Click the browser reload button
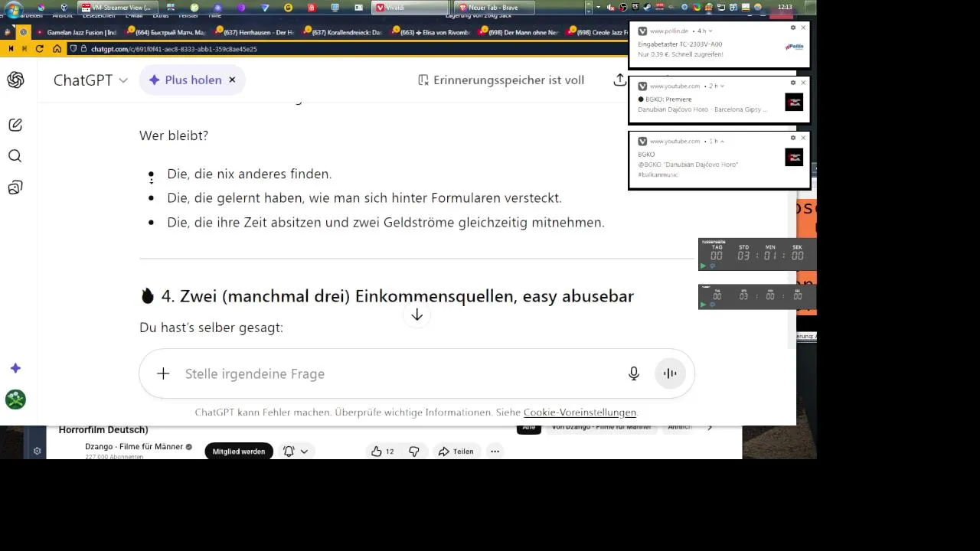This screenshot has width=980, height=551. (40, 48)
